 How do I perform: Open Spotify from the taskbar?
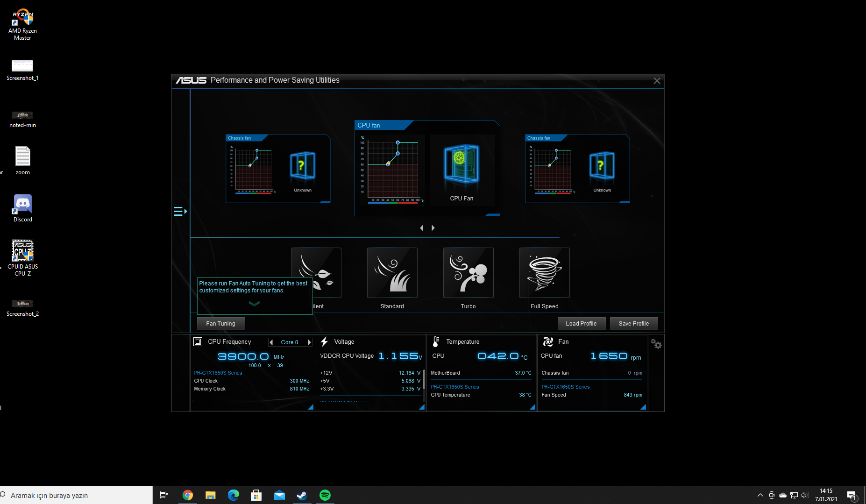(x=325, y=495)
